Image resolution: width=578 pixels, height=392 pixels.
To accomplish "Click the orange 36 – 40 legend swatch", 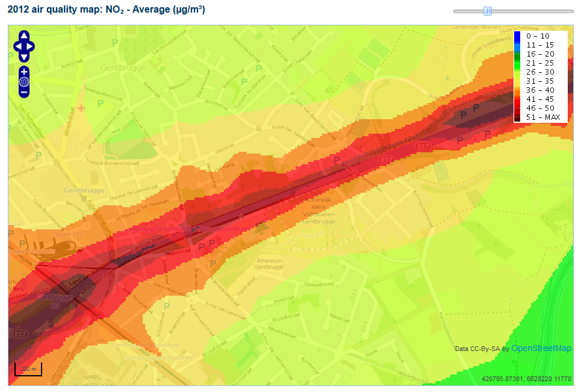I will pos(518,90).
